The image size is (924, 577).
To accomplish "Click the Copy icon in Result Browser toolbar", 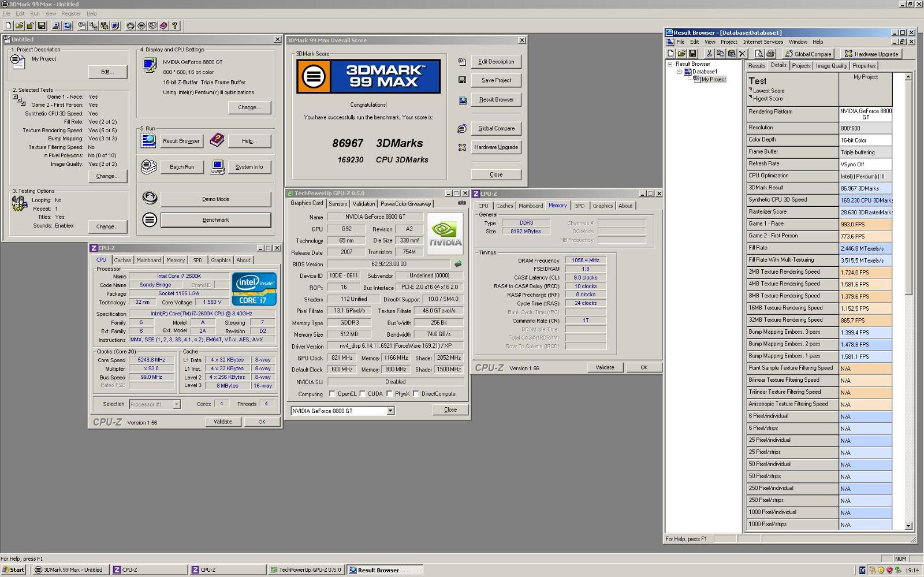I will pos(721,54).
